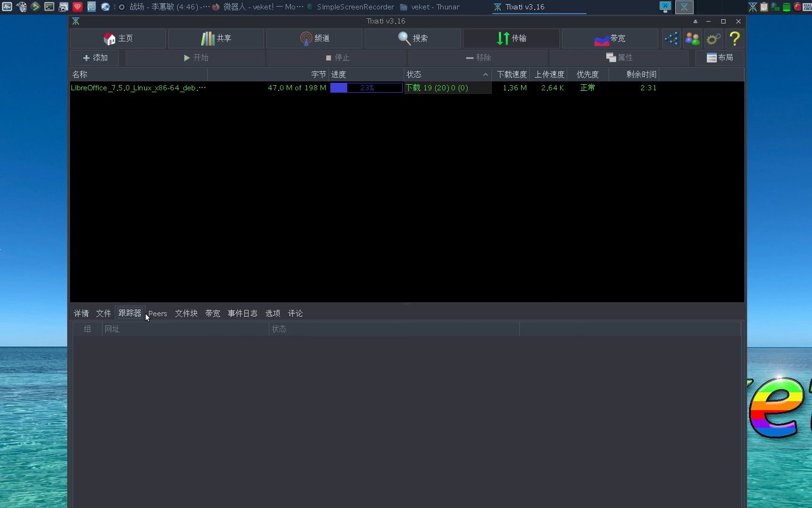This screenshot has height=508, width=812.
Task: Switch to Firefox 微器人 - veket taskbar window
Action: pyautogui.click(x=258, y=7)
